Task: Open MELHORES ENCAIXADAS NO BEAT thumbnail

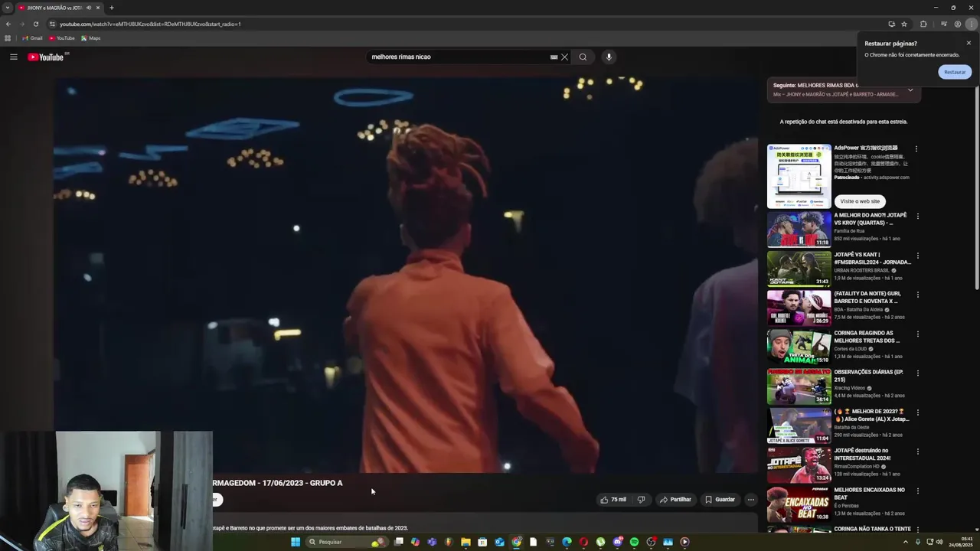Action: pyautogui.click(x=799, y=504)
